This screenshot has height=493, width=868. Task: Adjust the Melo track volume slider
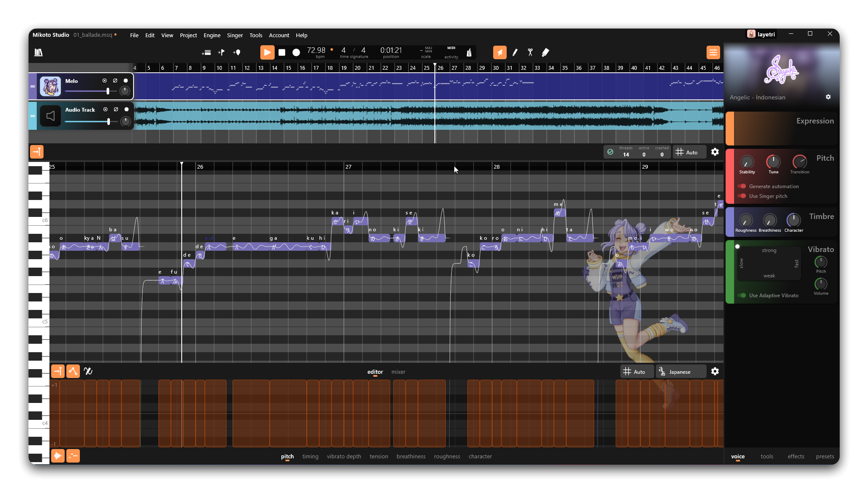click(x=108, y=91)
